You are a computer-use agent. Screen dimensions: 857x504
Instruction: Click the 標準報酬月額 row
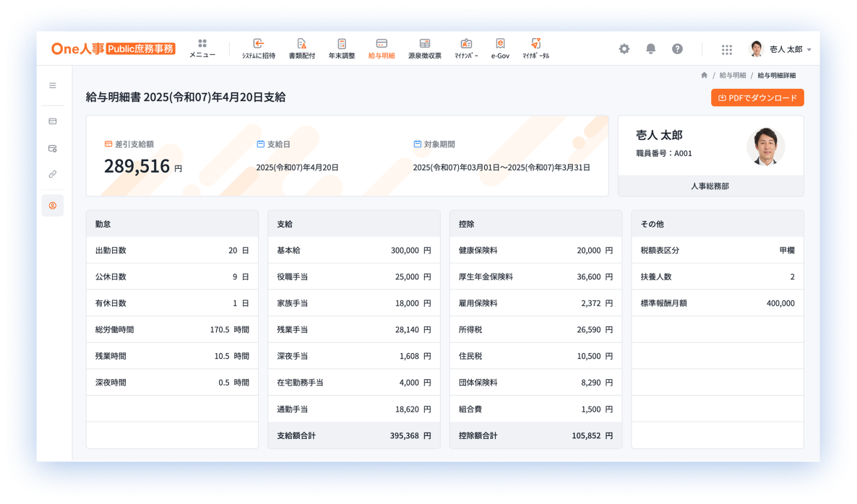click(718, 303)
